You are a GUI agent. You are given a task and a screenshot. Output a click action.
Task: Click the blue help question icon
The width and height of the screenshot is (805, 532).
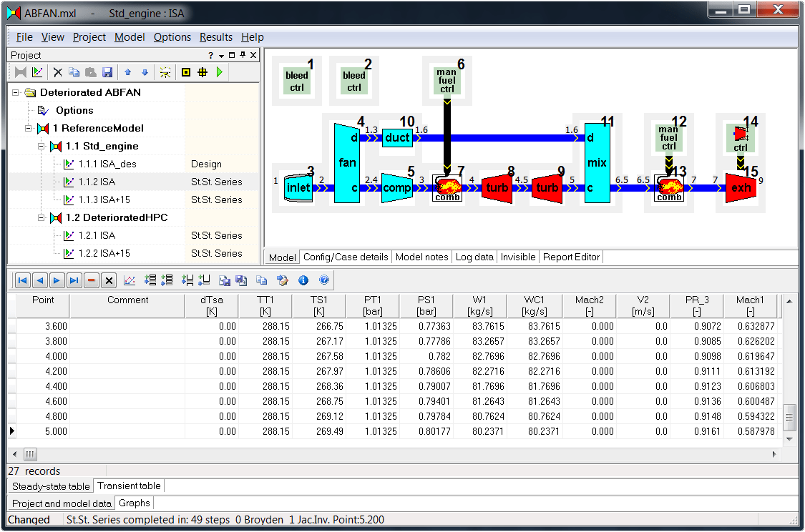tap(324, 280)
